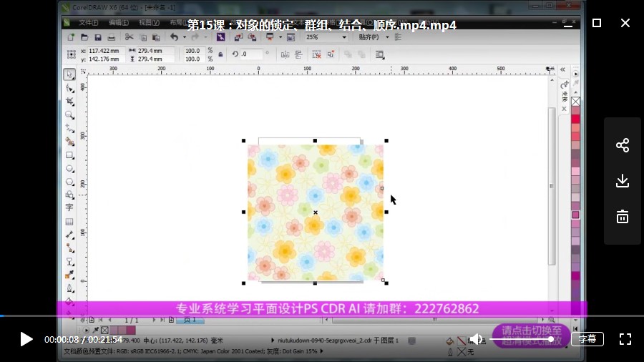Open the 编辑 (Edit) menu
Viewport: 644px width, 362px height.
[x=119, y=22]
